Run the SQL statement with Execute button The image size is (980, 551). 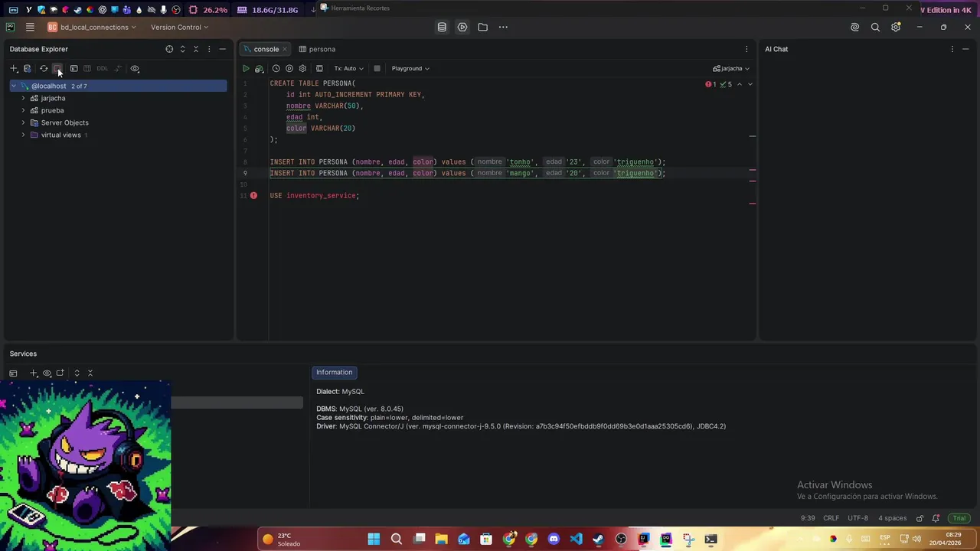point(246,69)
